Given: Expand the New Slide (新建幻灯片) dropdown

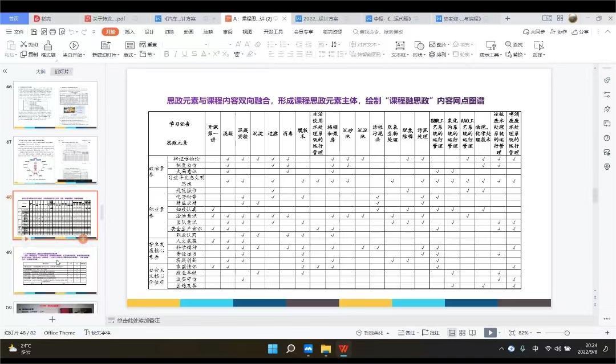Looking at the screenshot, I should click(119, 55).
